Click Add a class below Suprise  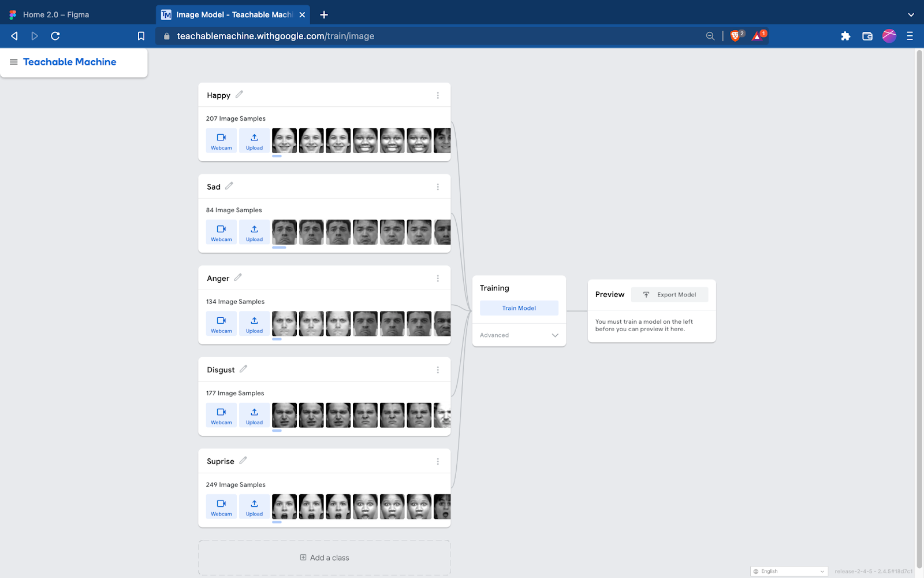(x=324, y=557)
